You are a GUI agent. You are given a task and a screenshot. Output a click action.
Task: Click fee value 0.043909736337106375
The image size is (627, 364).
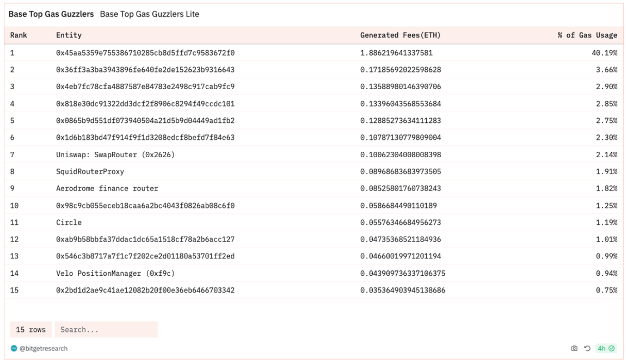(403, 273)
